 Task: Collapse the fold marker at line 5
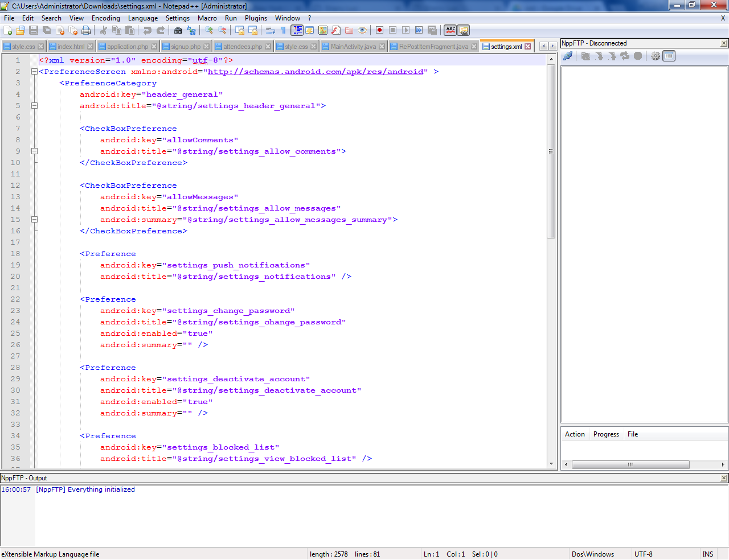pos(34,106)
